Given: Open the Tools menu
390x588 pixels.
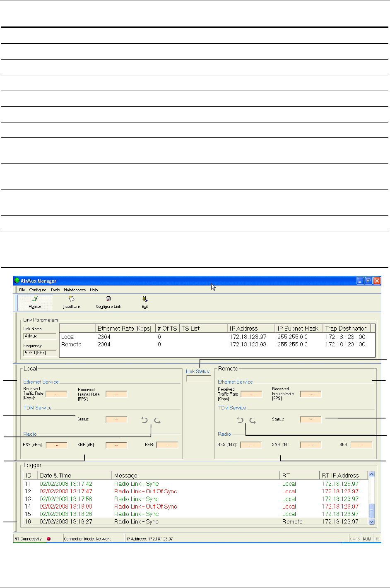Looking at the screenshot, I should pos(55,290).
